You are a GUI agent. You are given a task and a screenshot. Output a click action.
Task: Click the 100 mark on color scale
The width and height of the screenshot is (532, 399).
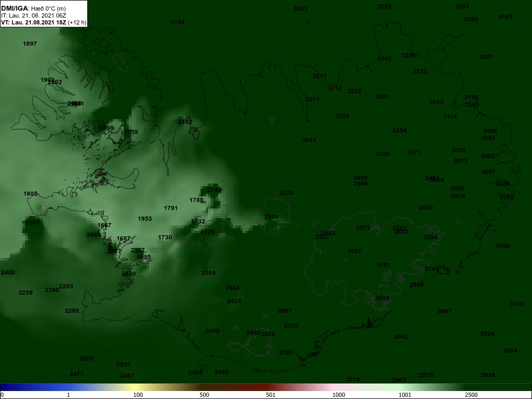138,395
